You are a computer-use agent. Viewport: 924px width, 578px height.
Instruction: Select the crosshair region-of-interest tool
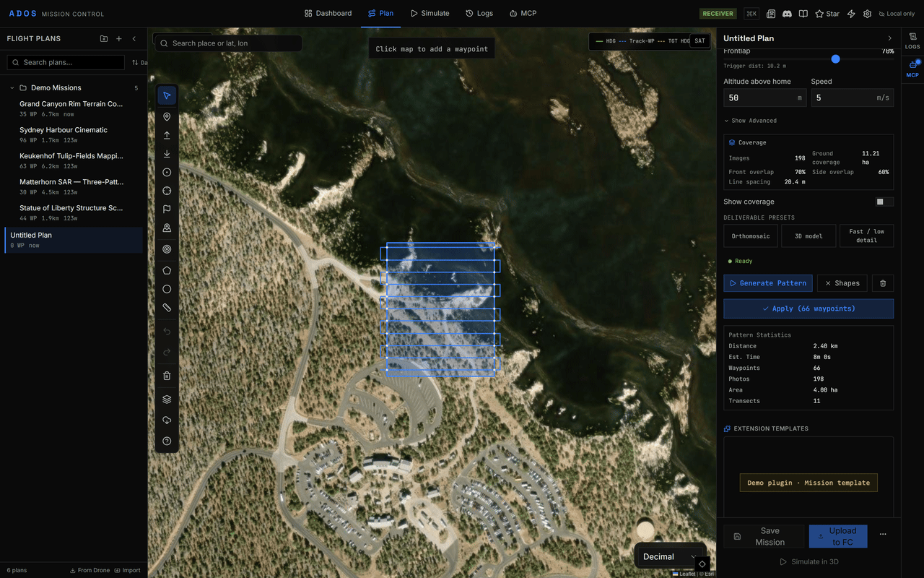coord(167,191)
